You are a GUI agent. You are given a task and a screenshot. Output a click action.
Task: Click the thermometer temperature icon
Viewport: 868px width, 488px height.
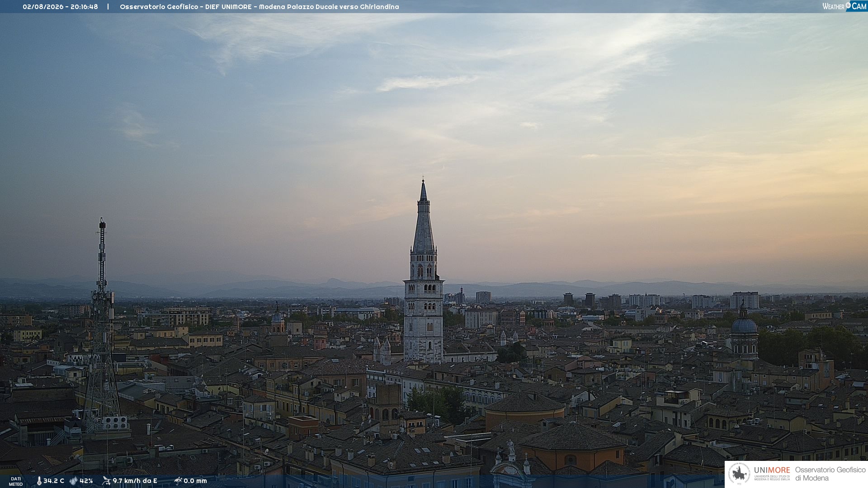tap(39, 481)
